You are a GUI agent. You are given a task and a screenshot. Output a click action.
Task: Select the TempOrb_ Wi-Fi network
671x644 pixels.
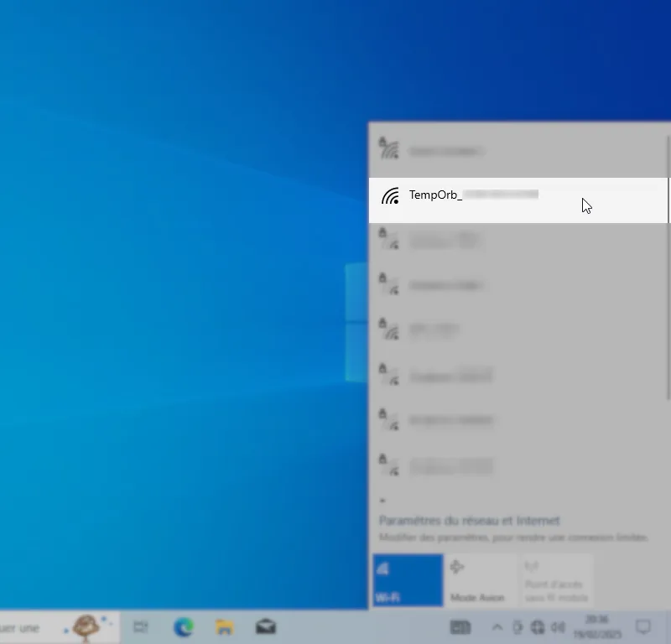pyautogui.click(x=503, y=200)
